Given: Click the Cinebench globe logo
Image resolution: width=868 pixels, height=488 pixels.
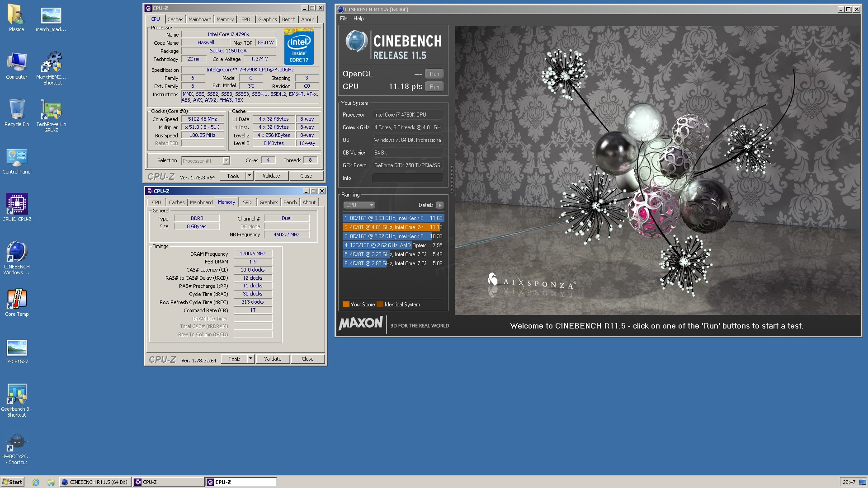Looking at the screenshot, I should tap(357, 41).
